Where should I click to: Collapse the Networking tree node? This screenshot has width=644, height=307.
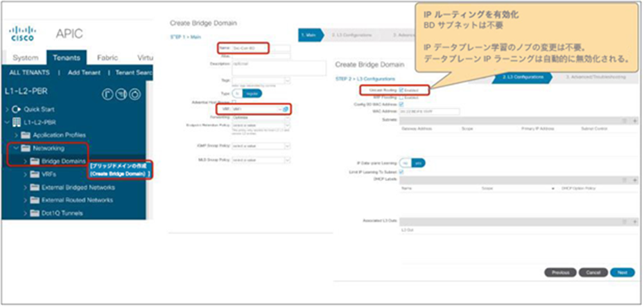(16, 148)
